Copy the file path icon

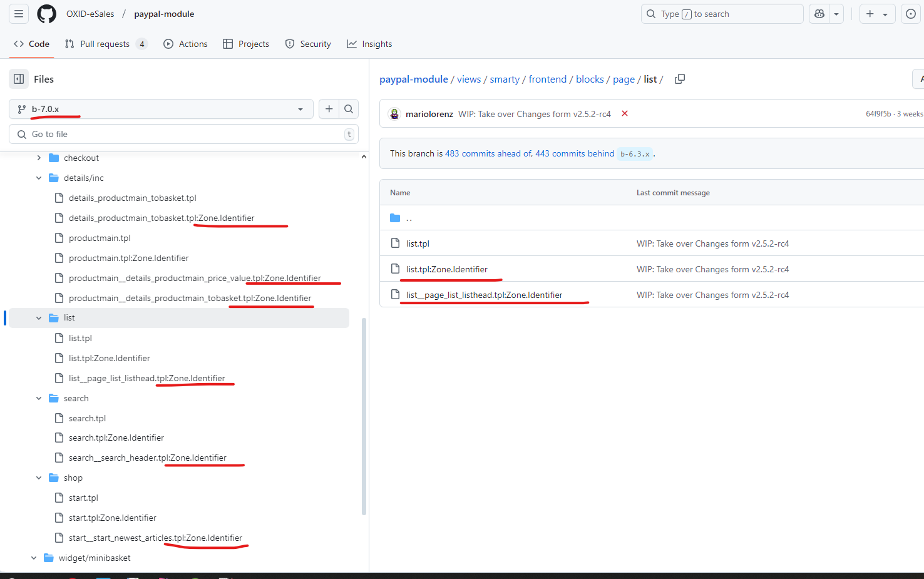(679, 79)
